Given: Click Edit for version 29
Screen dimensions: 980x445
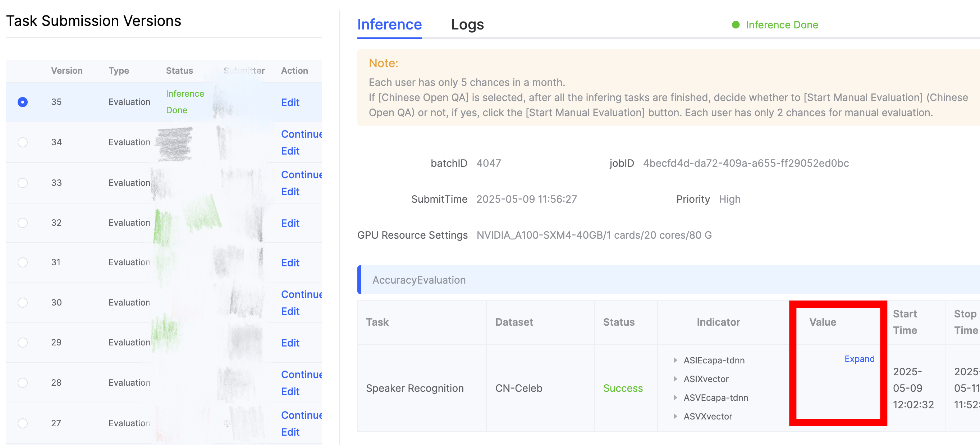Looking at the screenshot, I should click(290, 343).
